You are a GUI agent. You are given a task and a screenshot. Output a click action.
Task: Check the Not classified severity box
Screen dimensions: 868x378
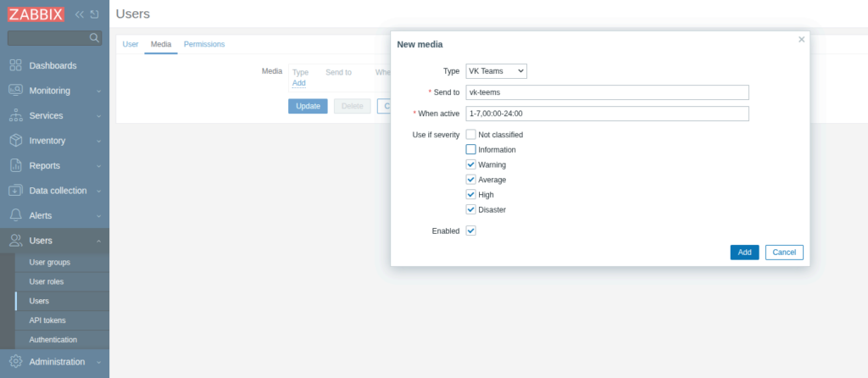click(471, 135)
